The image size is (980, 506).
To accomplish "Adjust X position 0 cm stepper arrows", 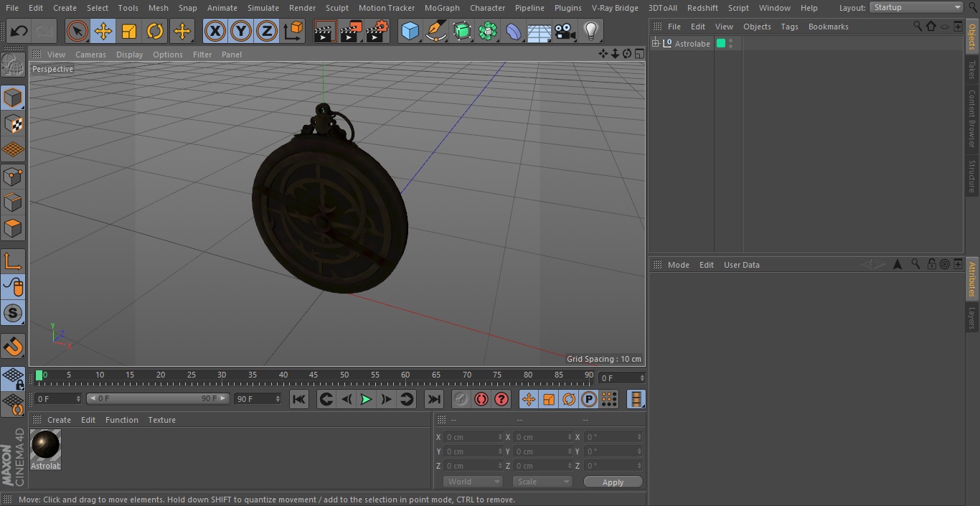I will pyautogui.click(x=500, y=437).
